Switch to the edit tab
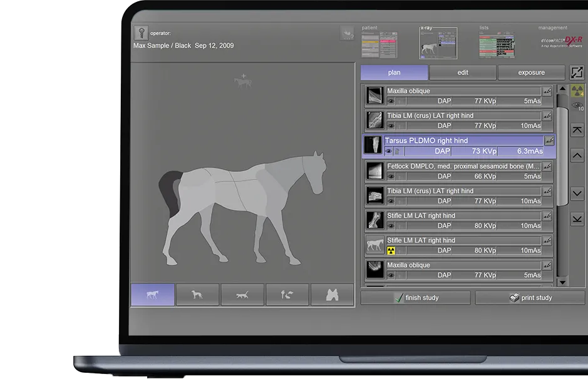 [x=462, y=73]
